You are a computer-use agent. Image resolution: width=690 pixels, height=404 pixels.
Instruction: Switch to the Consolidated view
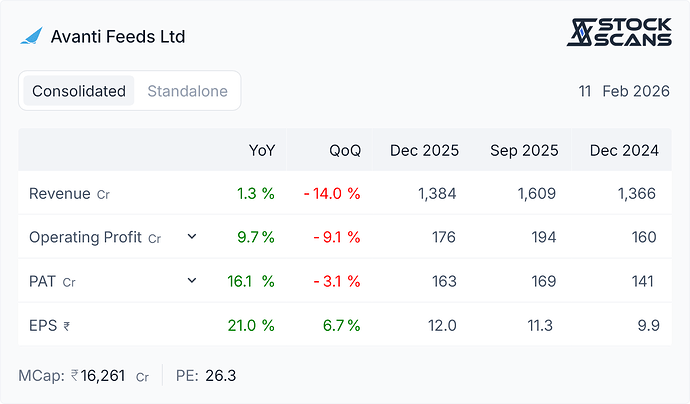click(79, 91)
